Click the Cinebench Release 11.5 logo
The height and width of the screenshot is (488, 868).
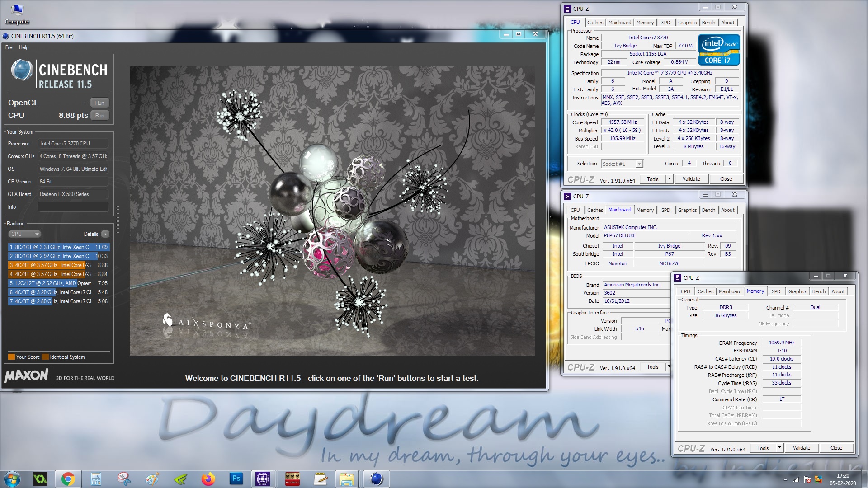(x=59, y=73)
